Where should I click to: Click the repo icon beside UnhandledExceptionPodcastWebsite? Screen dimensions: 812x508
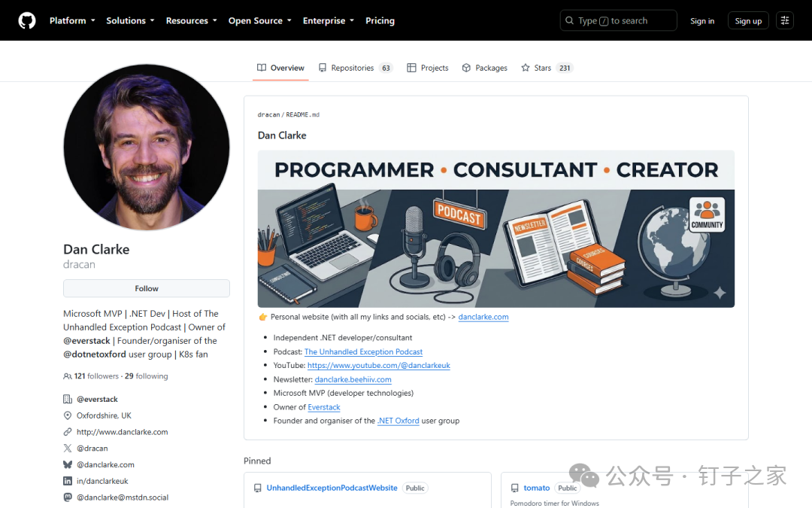tap(257, 488)
